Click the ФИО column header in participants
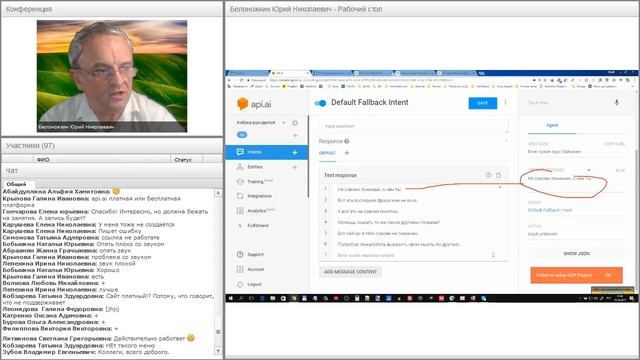Image resolution: width=640 pixels, height=360 pixels. point(102,159)
